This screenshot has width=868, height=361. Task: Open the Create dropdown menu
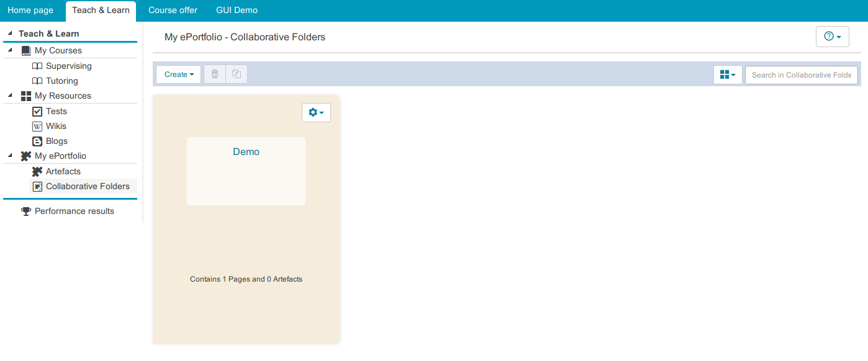pyautogui.click(x=178, y=74)
